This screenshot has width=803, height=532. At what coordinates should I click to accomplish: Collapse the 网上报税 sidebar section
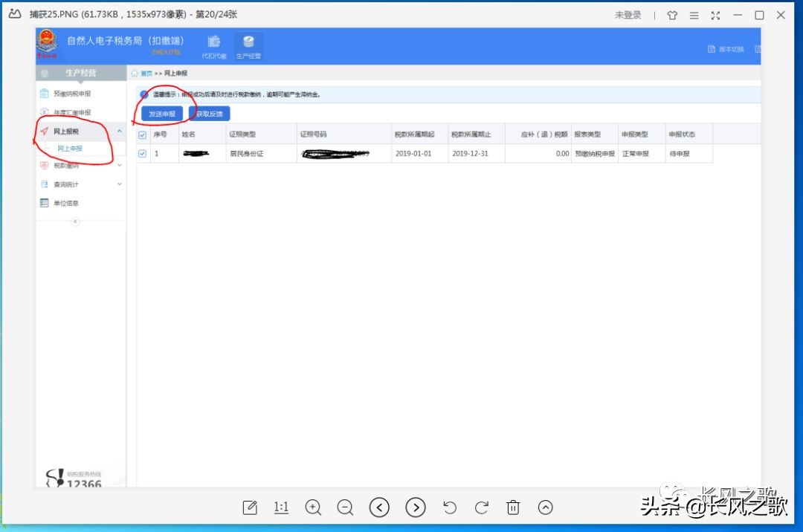tap(119, 132)
